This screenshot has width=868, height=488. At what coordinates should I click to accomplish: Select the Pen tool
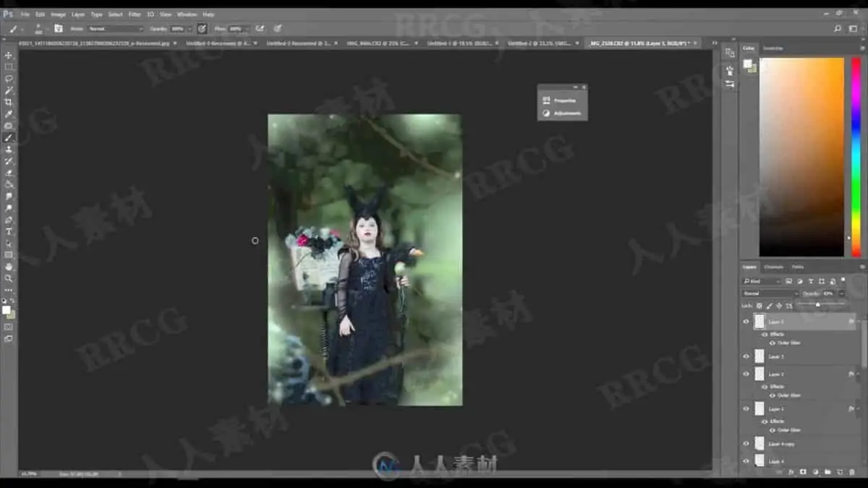tap(9, 220)
